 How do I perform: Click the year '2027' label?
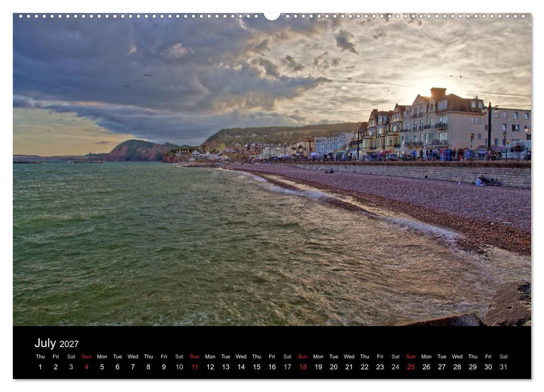69,344
